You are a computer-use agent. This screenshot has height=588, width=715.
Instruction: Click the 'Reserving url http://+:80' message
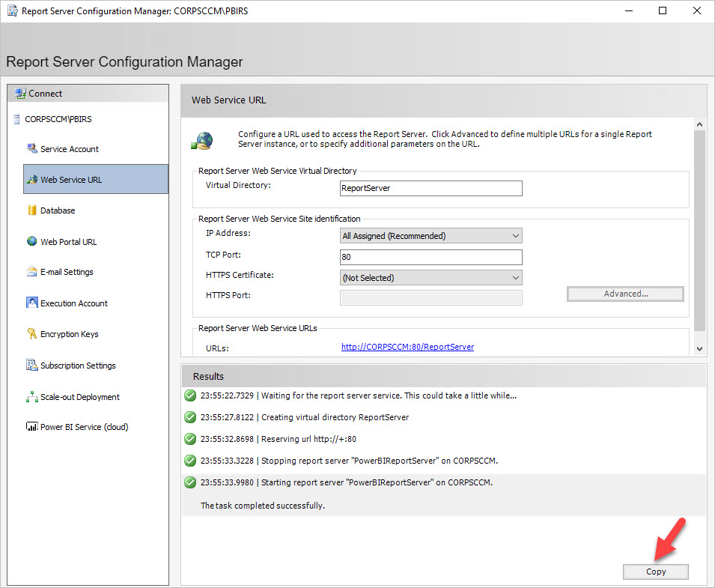[x=308, y=439]
